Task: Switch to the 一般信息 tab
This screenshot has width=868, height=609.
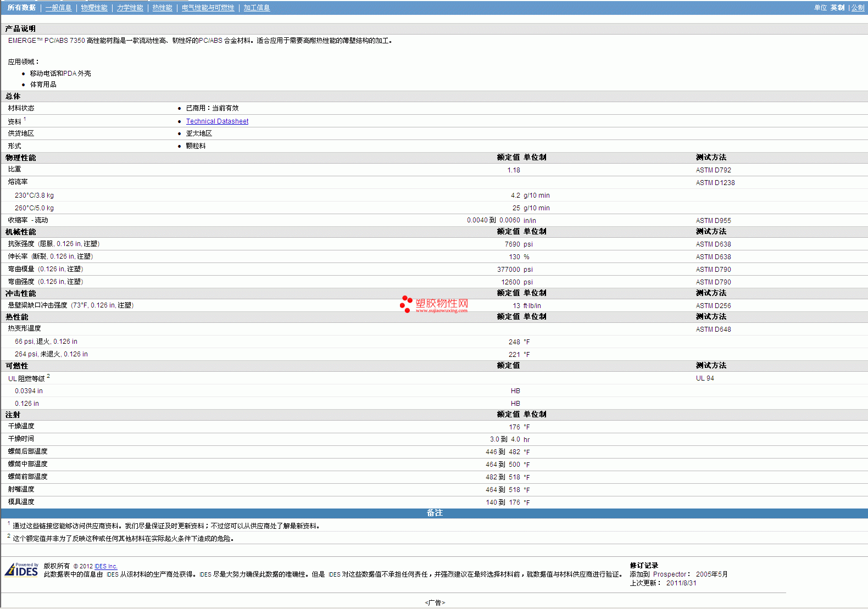Action: coord(58,8)
